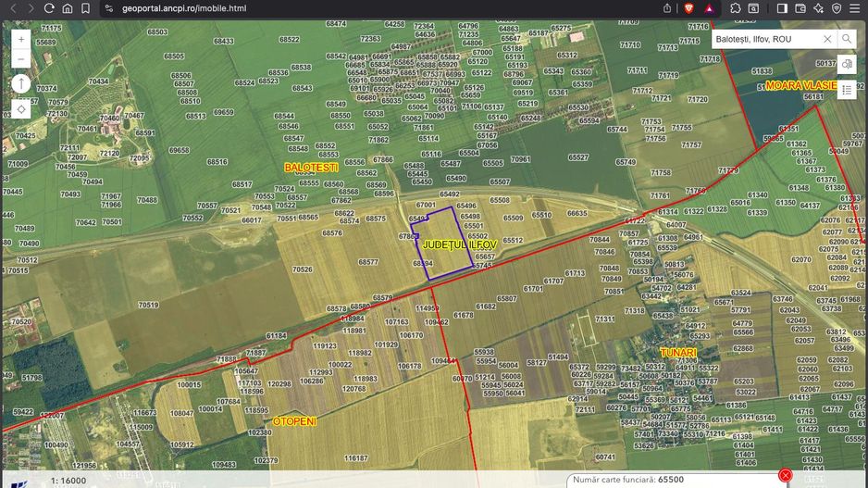The width and height of the screenshot is (868, 488).
Task: View site settings icon in address bar
Action: 109,8
